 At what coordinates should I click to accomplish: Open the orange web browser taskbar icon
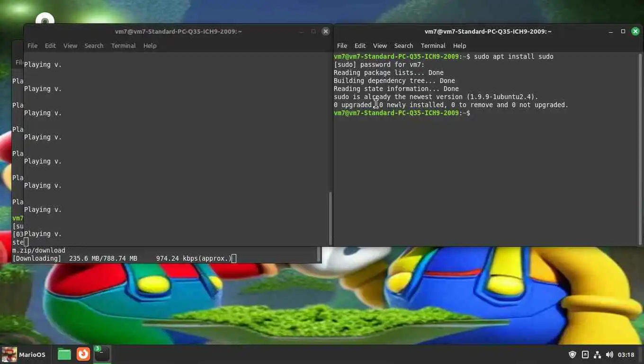(83, 354)
